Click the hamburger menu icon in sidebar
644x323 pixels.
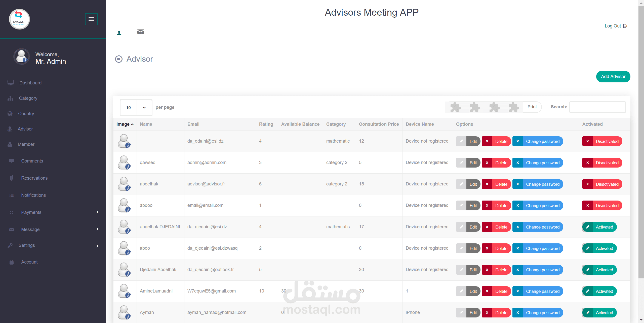91,19
